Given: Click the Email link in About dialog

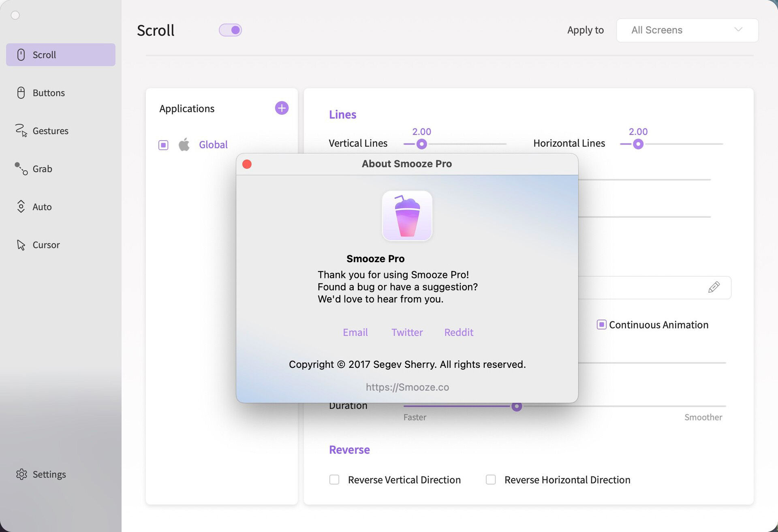Looking at the screenshot, I should tap(355, 332).
